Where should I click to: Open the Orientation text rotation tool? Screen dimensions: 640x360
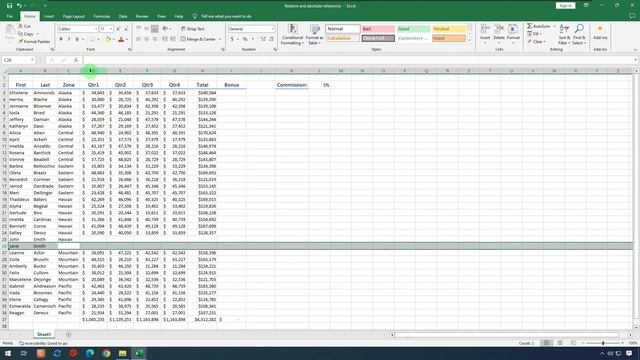point(166,29)
